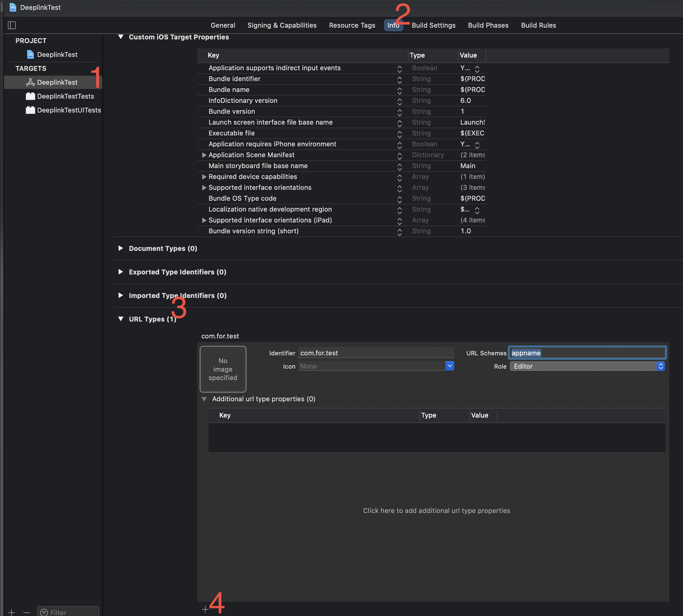Image resolution: width=683 pixels, height=616 pixels.
Task: Toggle the sidebar panel icon
Action: tap(12, 25)
